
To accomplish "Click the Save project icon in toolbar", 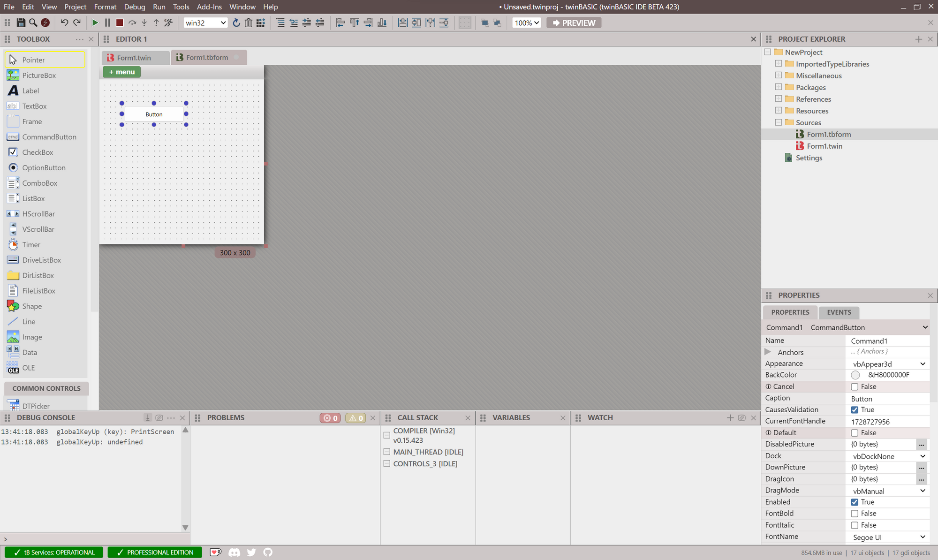I will coord(21,23).
